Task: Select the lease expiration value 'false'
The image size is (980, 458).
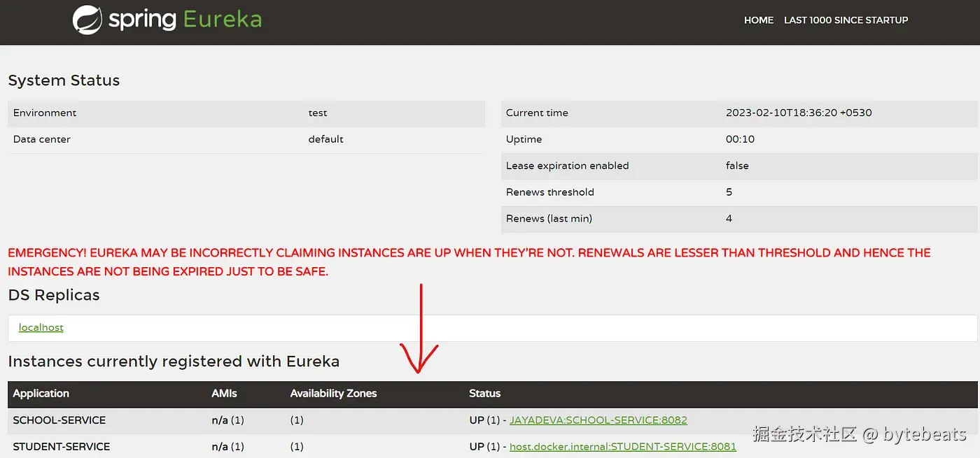Action: [737, 166]
